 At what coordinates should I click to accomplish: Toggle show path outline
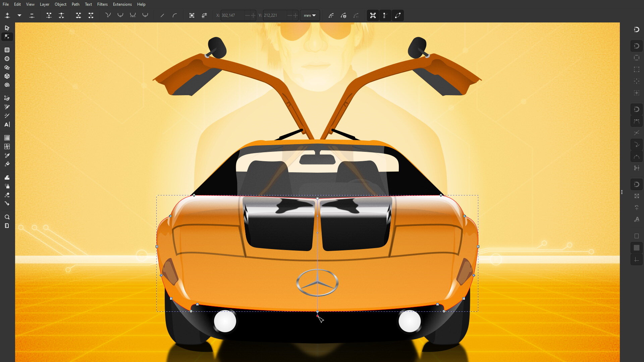(398, 15)
